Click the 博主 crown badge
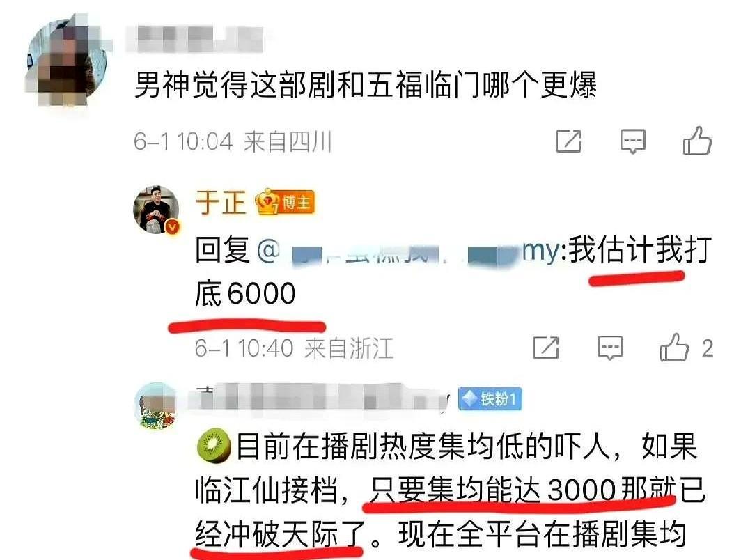 coord(285,203)
